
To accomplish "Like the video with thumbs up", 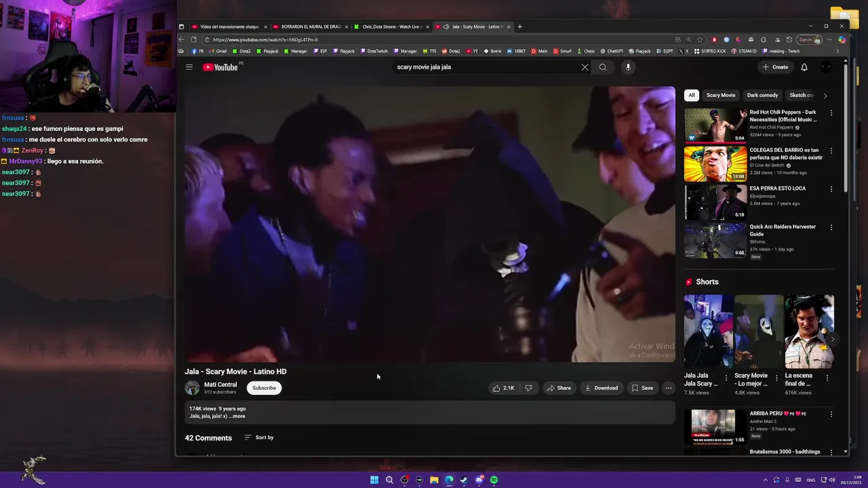I will click(x=503, y=388).
